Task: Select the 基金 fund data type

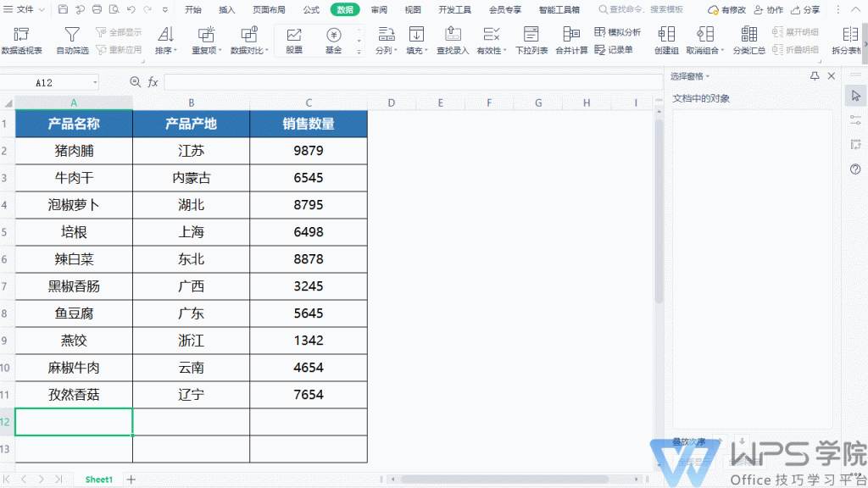Action: coord(333,41)
